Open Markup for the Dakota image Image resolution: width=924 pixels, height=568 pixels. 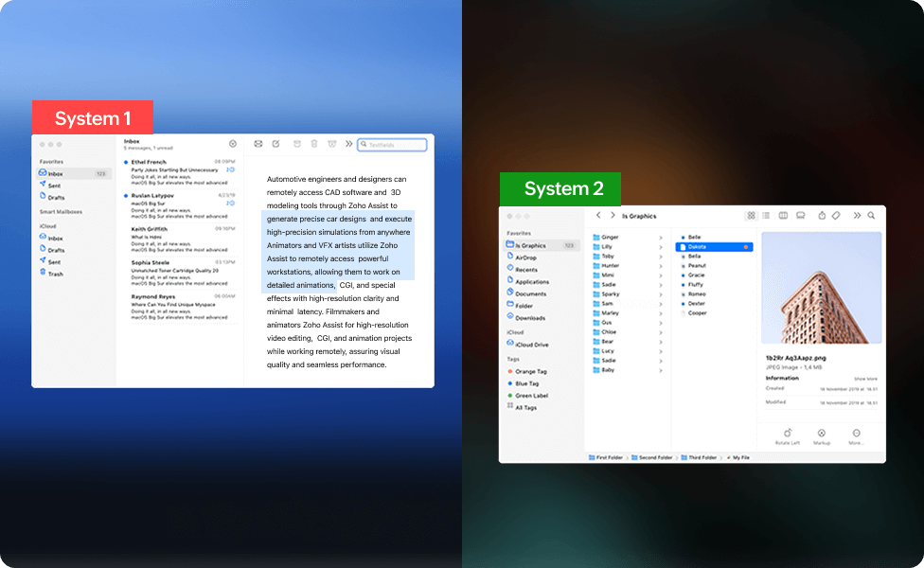click(822, 435)
